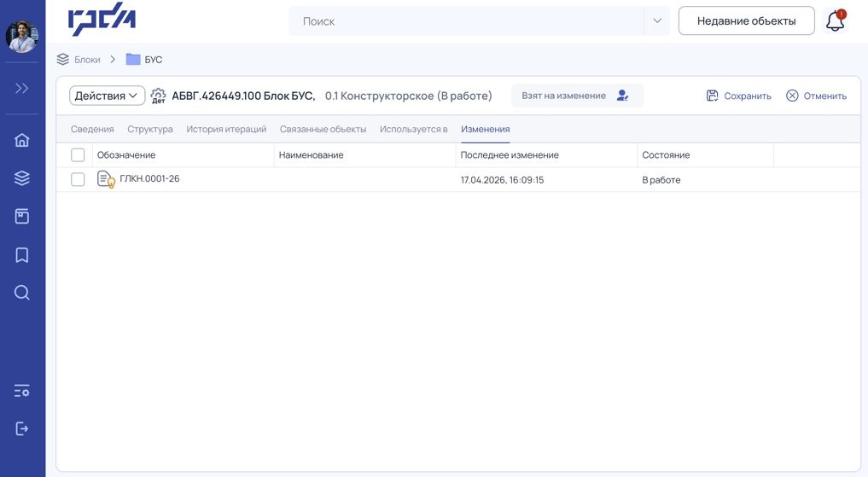Click the cancel circle-x icon
Image resolution: width=868 pixels, height=477 pixels.
tap(792, 96)
